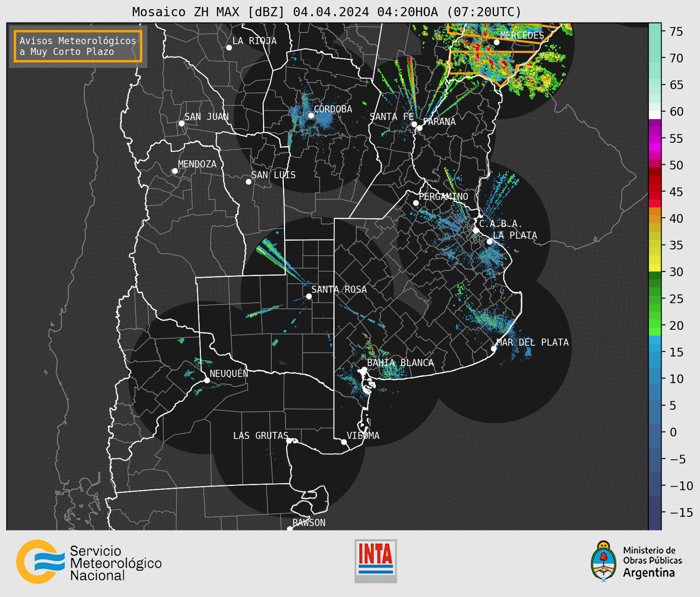Click the 25 dBZ green color scale segment
This screenshot has height=597, width=700.
[655, 299]
